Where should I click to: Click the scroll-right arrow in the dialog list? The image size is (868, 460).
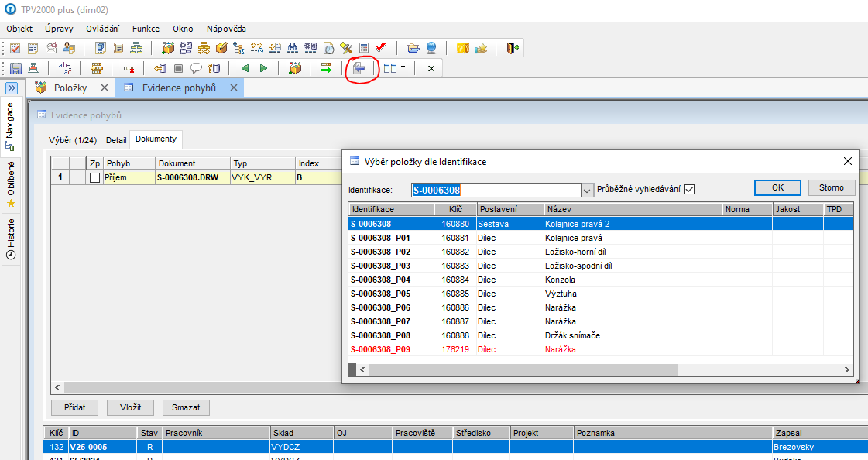pyautogui.click(x=847, y=369)
